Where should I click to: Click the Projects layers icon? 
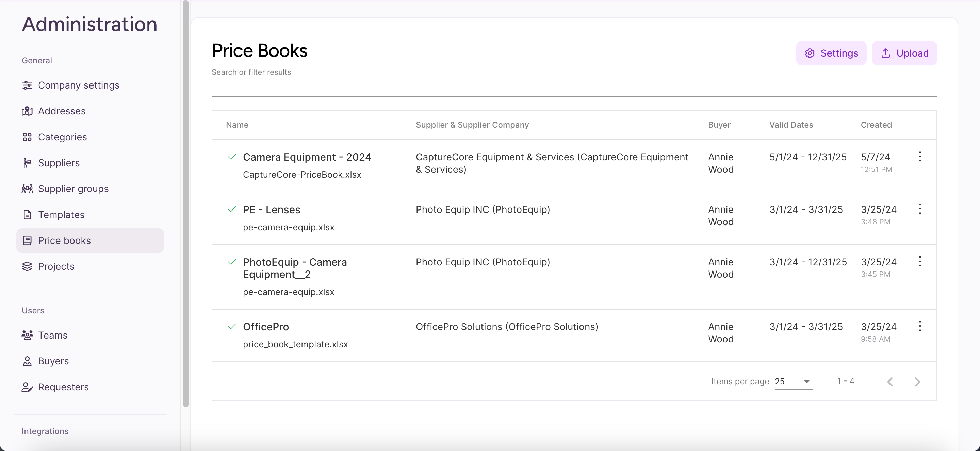pos(27,266)
